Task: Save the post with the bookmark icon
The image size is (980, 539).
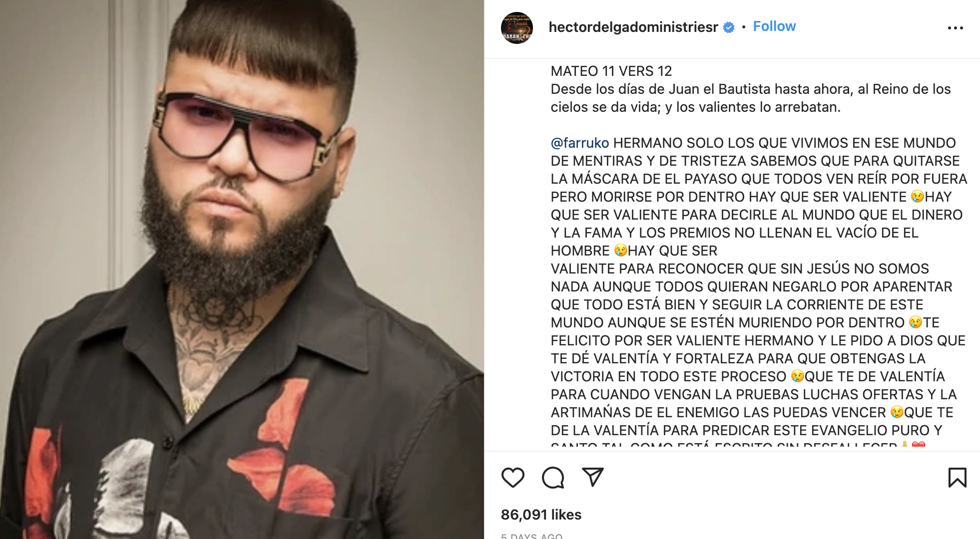Action: (957, 478)
